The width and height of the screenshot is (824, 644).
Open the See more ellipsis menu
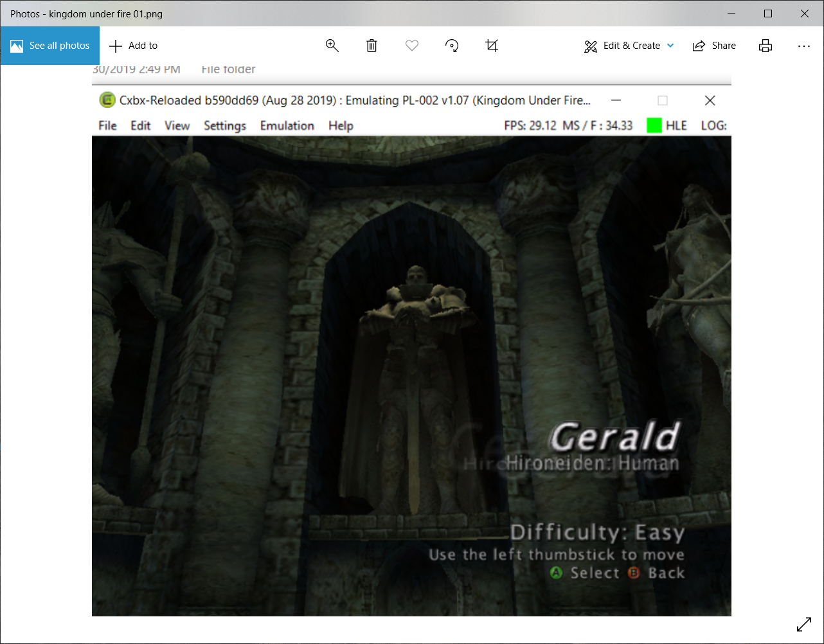(804, 46)
